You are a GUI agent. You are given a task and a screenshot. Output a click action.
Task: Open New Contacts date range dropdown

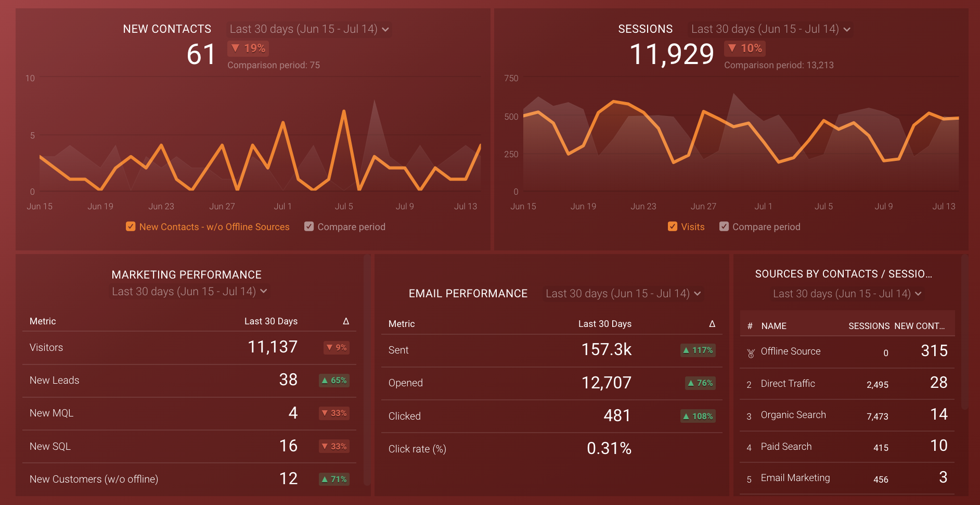coord(310,29)
